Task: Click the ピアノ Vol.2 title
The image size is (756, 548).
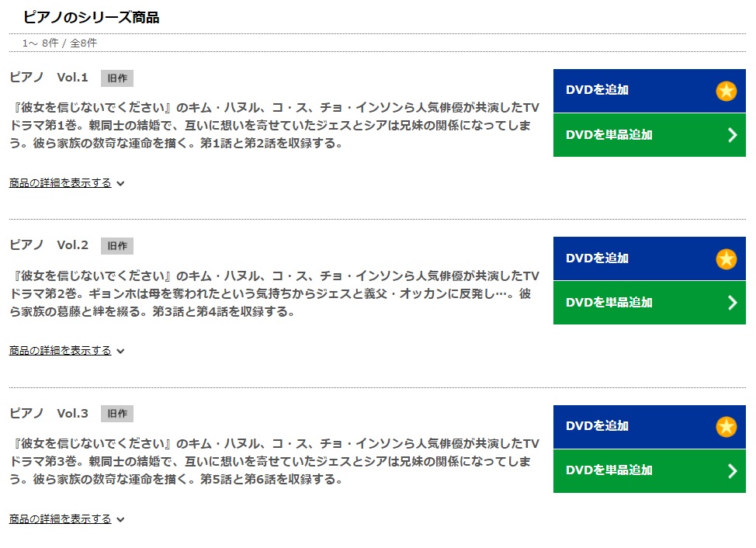Action: tap(49, 245)
